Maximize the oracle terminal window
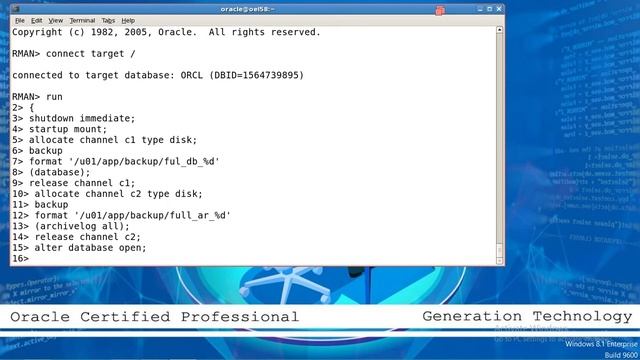 489,9
